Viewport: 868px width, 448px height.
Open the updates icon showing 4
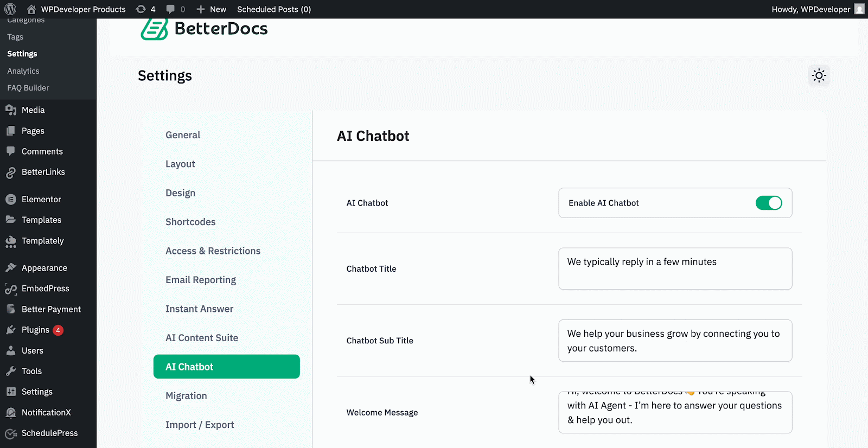point(145,9)
